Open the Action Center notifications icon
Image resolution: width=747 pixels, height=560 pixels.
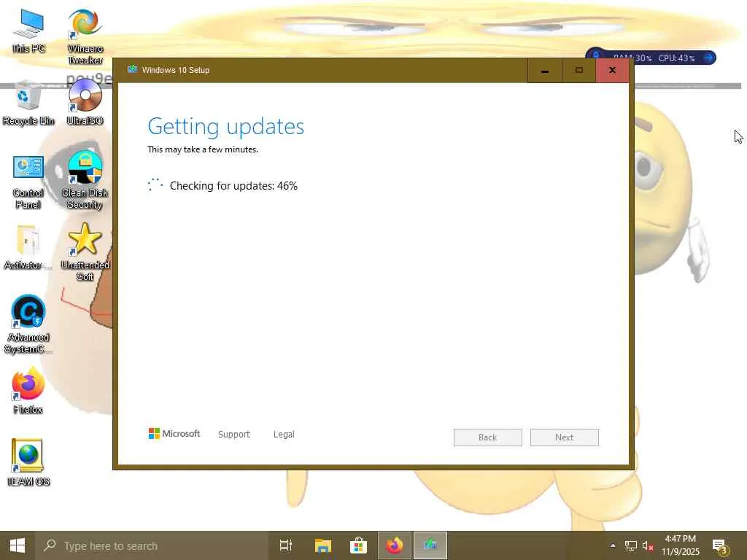point(720,546)
